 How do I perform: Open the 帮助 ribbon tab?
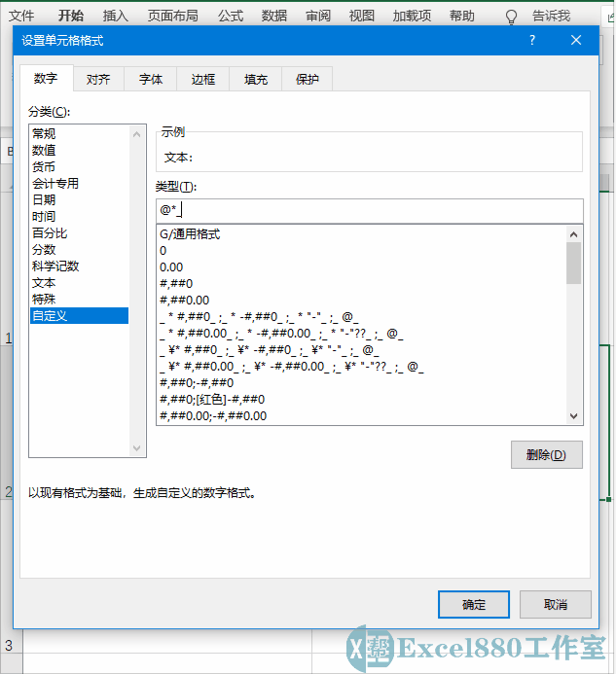click(462, 16)
